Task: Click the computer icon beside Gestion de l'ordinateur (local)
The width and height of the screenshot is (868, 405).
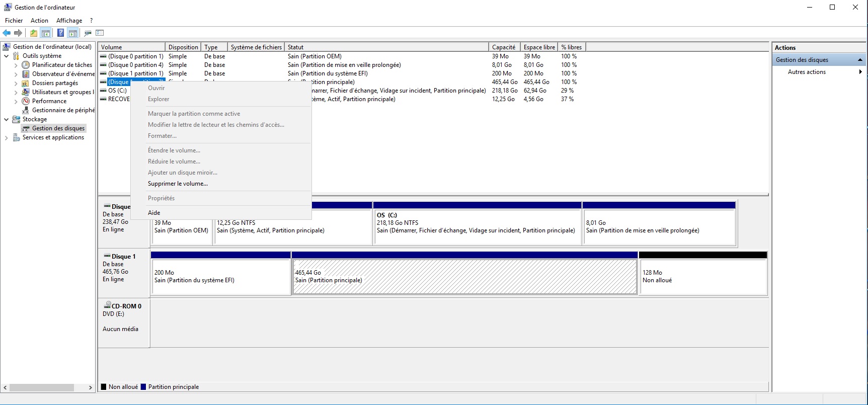Action: [7, 47]
